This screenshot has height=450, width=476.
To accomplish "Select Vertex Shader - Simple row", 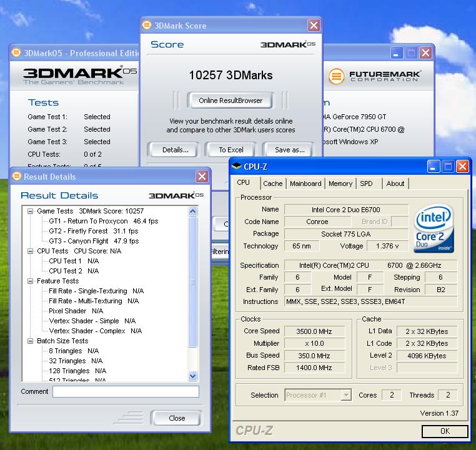I will (92, 321).
